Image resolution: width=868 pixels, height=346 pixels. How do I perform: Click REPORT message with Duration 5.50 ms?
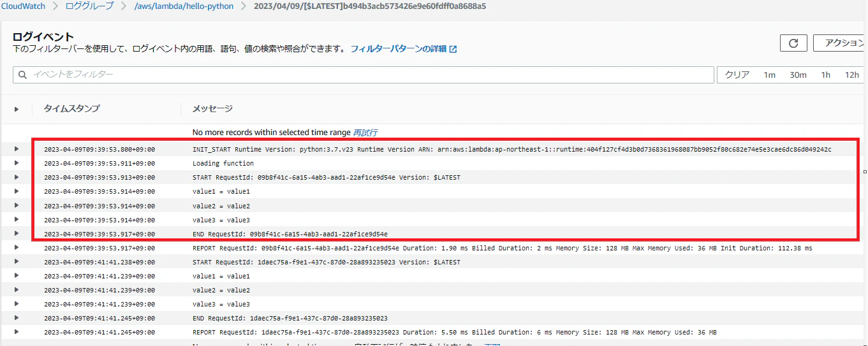455,332
